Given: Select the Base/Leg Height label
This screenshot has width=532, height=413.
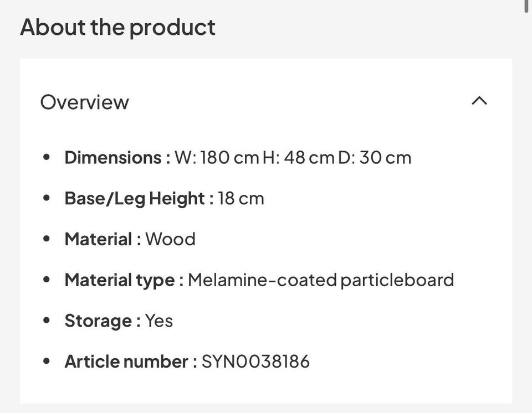Looking at the screenshot, I should (139, 198).
